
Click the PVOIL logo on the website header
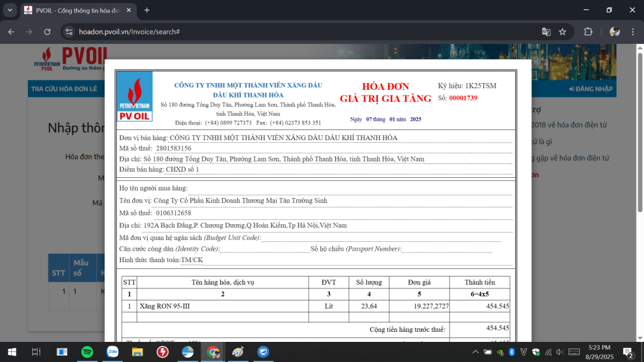(x=70, y=59)
